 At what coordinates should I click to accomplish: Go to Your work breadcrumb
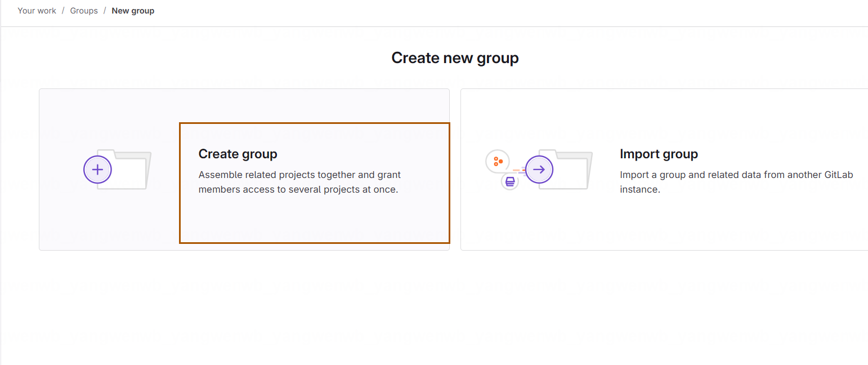point(37,11)
